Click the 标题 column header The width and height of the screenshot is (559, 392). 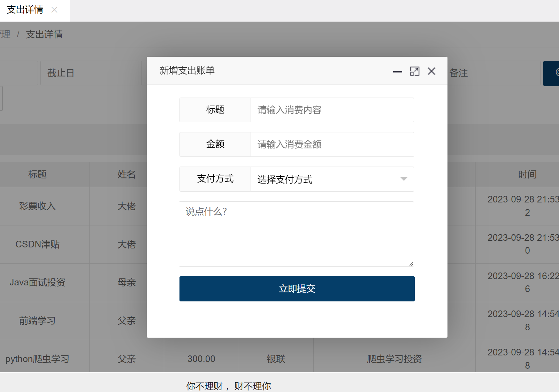click(x=37, y=175)
